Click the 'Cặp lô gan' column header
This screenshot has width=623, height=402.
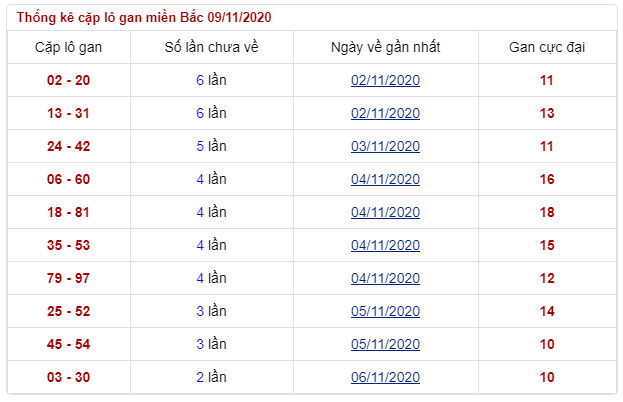[x=68, y=47]
